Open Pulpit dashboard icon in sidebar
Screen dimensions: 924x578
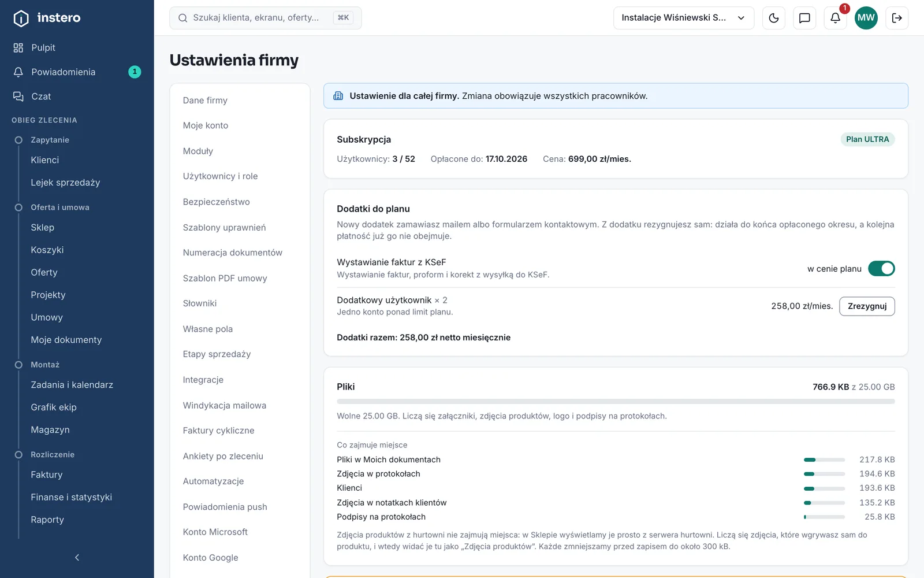18,47
